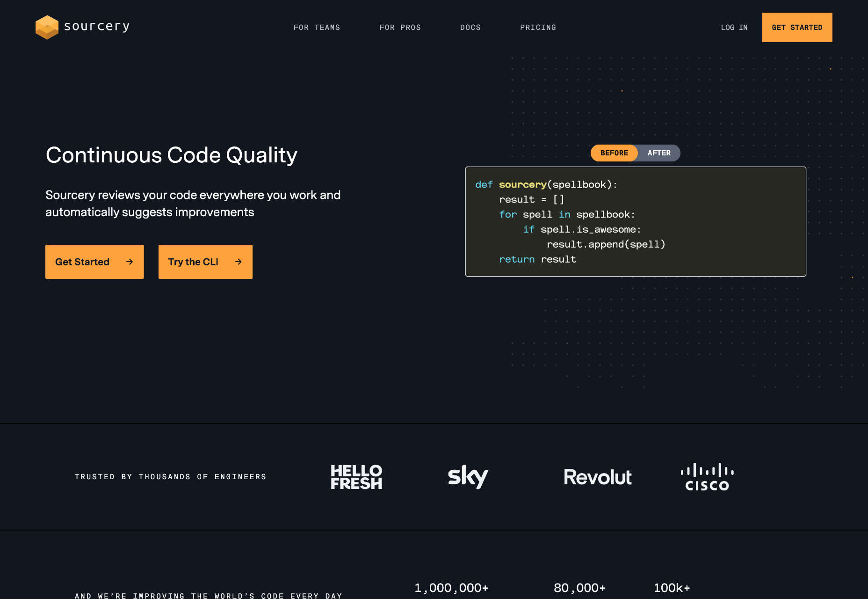
Task: Open the Pricing page
Action: (538, 28)
